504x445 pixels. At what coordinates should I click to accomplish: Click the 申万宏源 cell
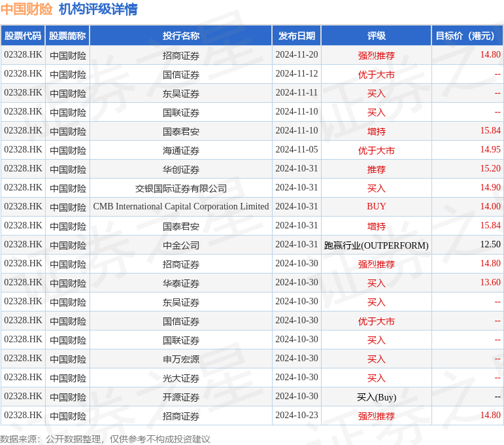click(181, 359)
